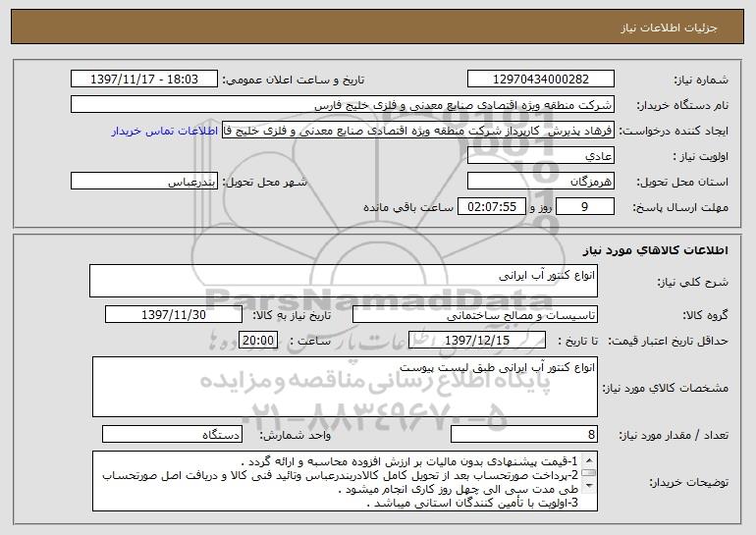Click the label توضیحات خریدار
This screenshot has height=535, width=756.
688,482
